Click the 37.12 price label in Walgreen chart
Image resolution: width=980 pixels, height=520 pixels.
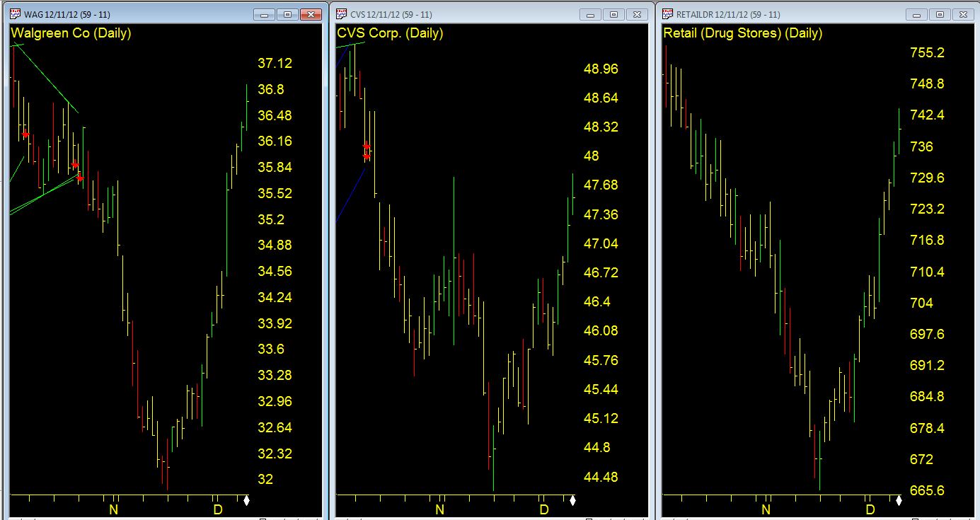click(x=275, y=63)
